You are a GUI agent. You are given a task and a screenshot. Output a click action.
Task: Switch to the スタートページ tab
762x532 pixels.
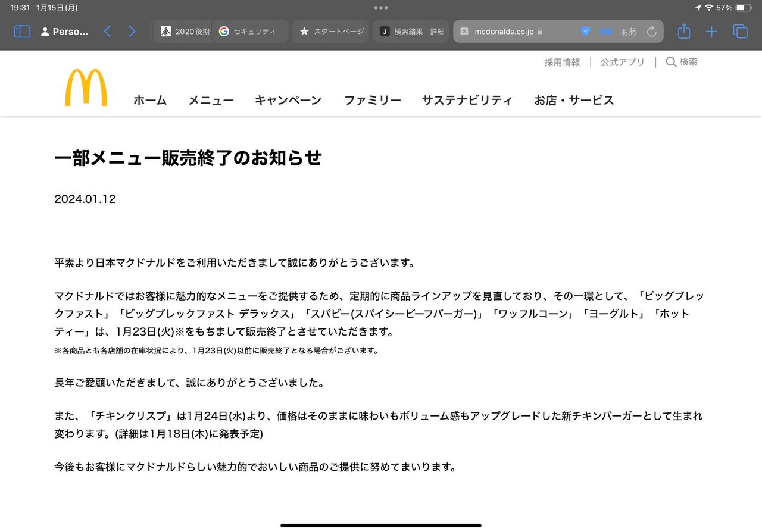330,32
